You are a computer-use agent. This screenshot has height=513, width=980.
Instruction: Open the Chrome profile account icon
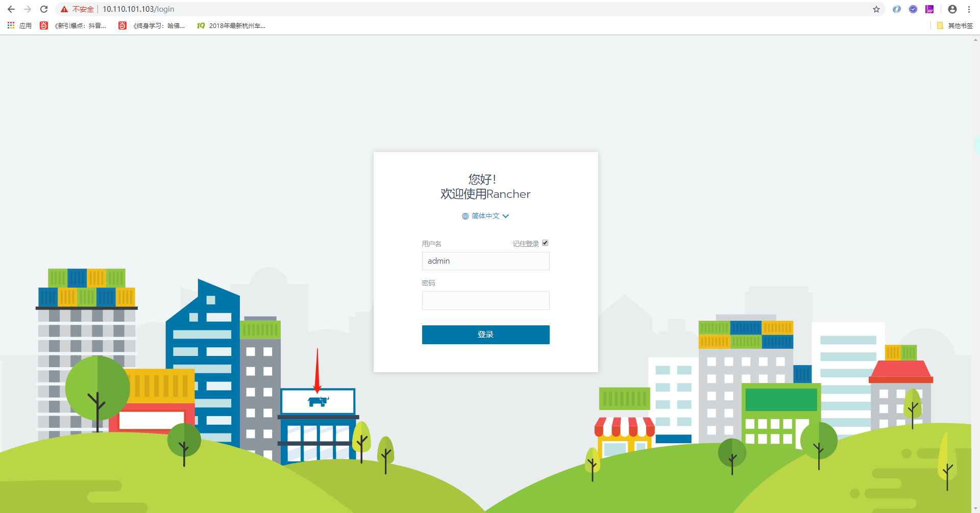click(x=952, y=9)
